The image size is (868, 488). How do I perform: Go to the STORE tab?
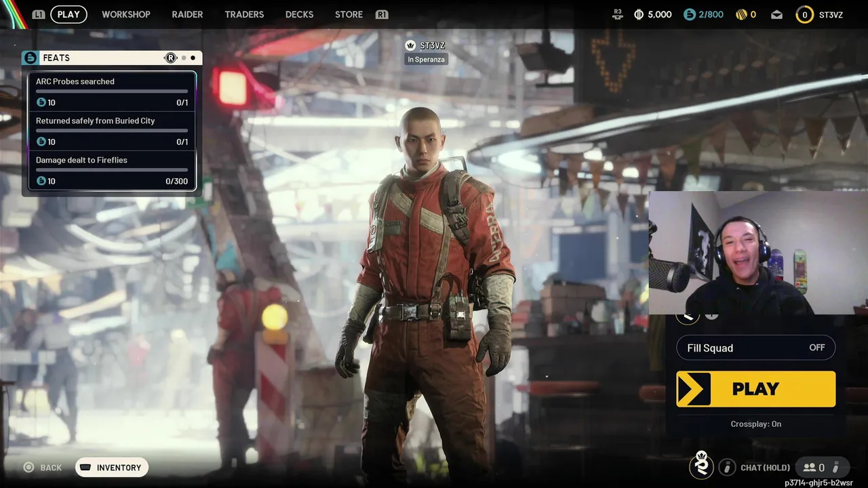click(349, 14)
